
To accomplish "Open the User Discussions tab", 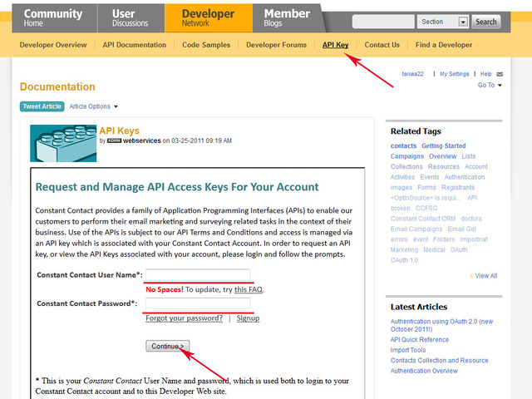I will point(131,18).
